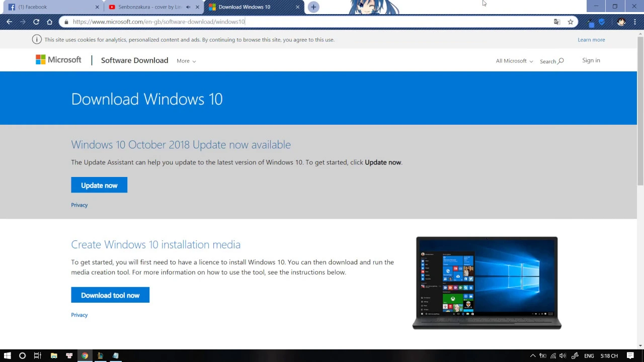Open the Wi-Fi network tray icon
644x362 pixels.
pyautogui.click(x=553, y=356)
